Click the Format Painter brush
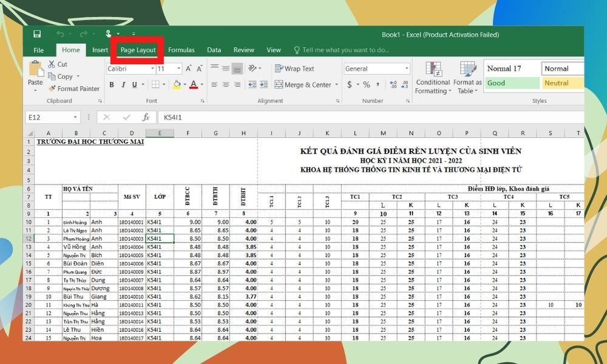The height and width of the screenshot is (364, 607). point(52,89)
